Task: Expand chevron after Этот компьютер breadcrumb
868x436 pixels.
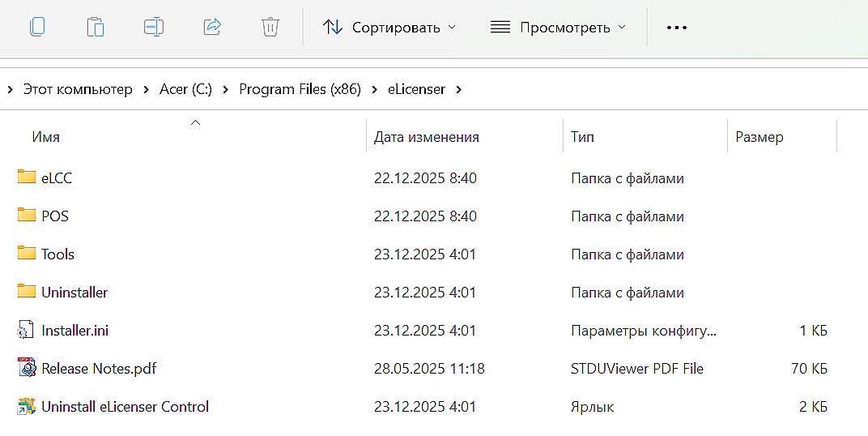Action: click(146, 89)
